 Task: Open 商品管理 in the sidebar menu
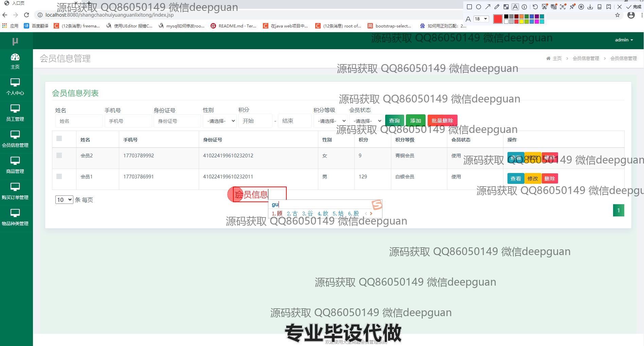[15, 165]
